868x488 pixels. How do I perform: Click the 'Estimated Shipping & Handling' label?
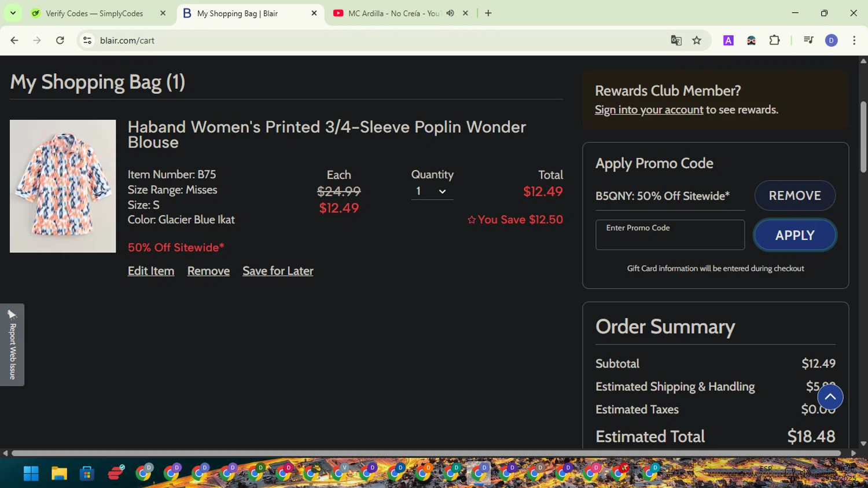(675, 387)
